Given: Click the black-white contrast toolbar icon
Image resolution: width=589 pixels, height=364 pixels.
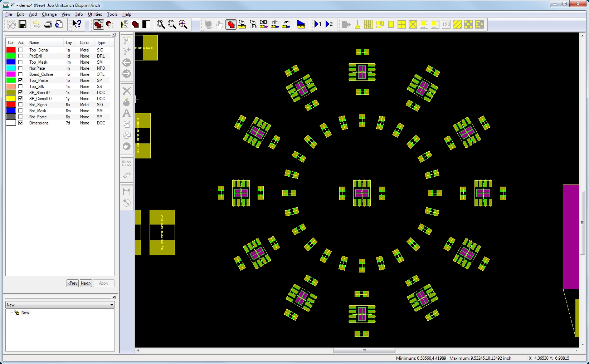Looking at the screenshot, I should (x=146, y=24).
